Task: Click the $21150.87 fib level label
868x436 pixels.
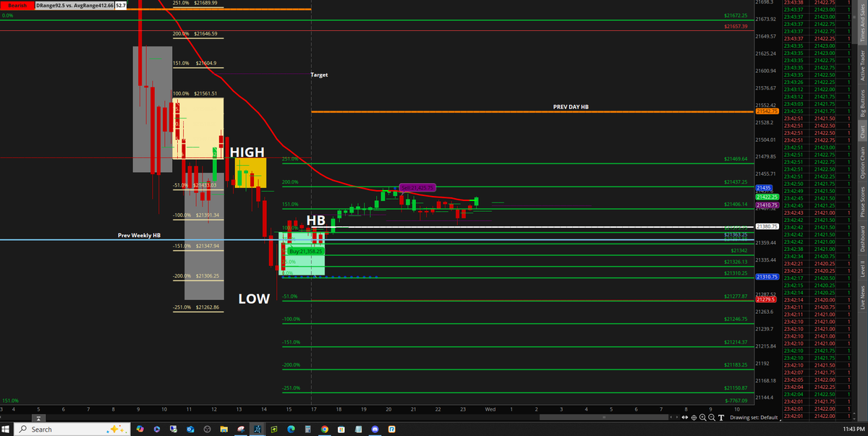Action: (x=736, y=388)
